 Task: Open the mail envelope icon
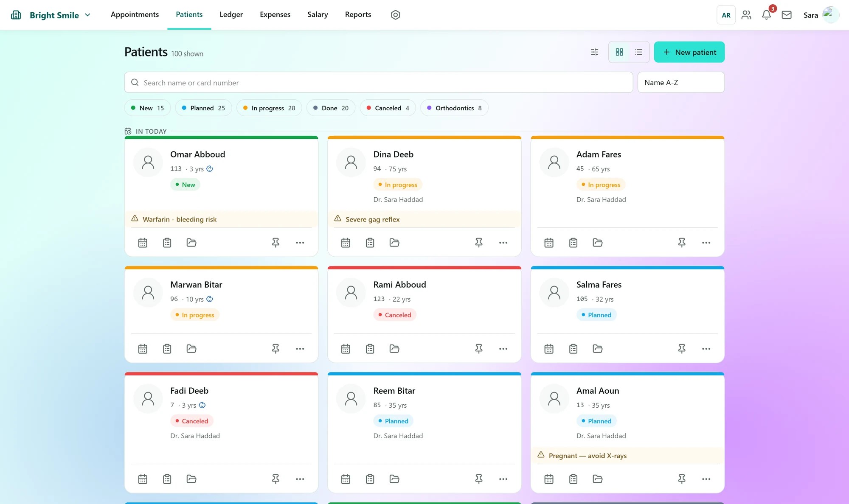pyautogui.click(x=787, y=15)
